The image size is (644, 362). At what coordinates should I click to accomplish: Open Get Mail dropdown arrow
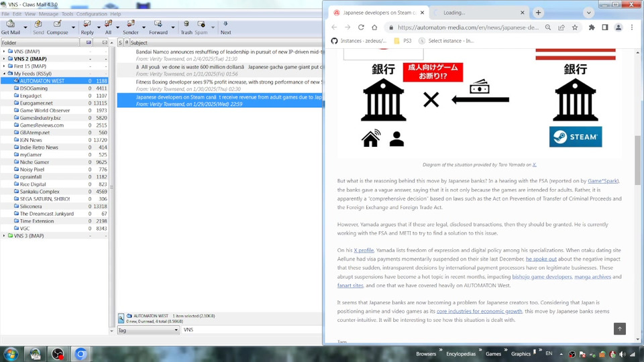coord(25,28)
